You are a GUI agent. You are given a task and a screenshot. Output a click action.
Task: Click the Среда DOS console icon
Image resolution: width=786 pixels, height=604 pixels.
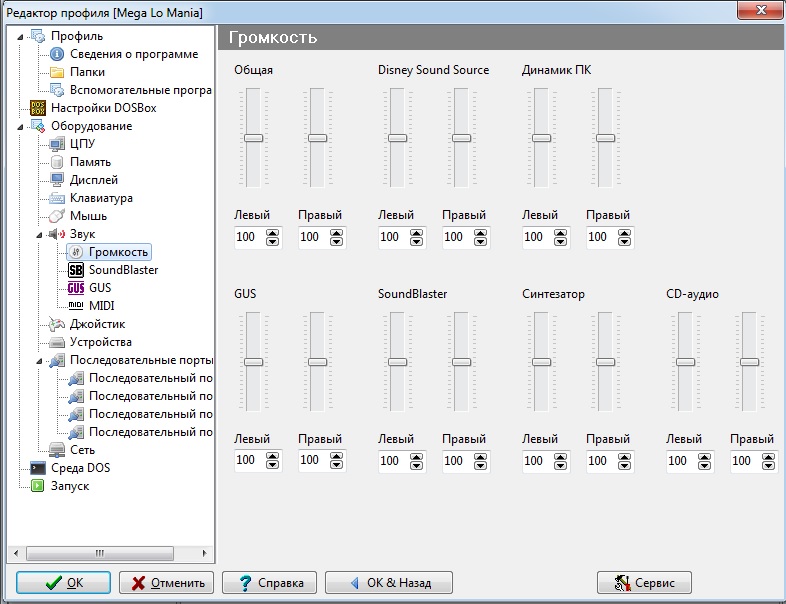tap(38, 468)
